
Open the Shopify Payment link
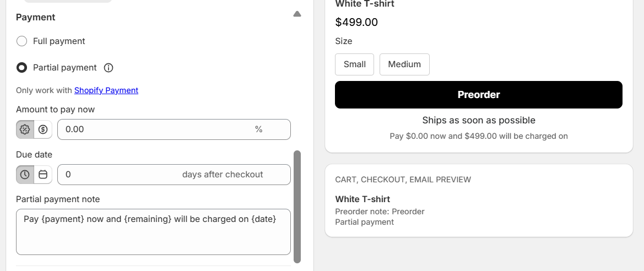pyautogui.click(x=106, y=90)
